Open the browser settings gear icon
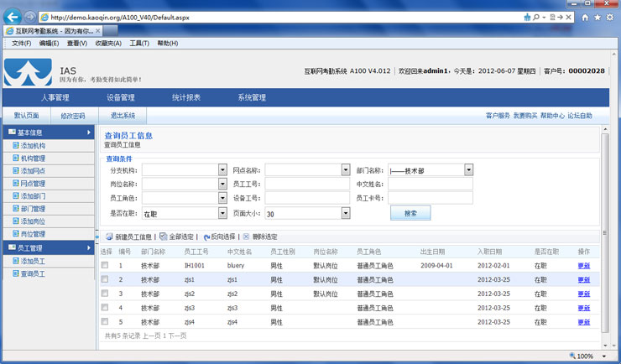 [610, 18]
